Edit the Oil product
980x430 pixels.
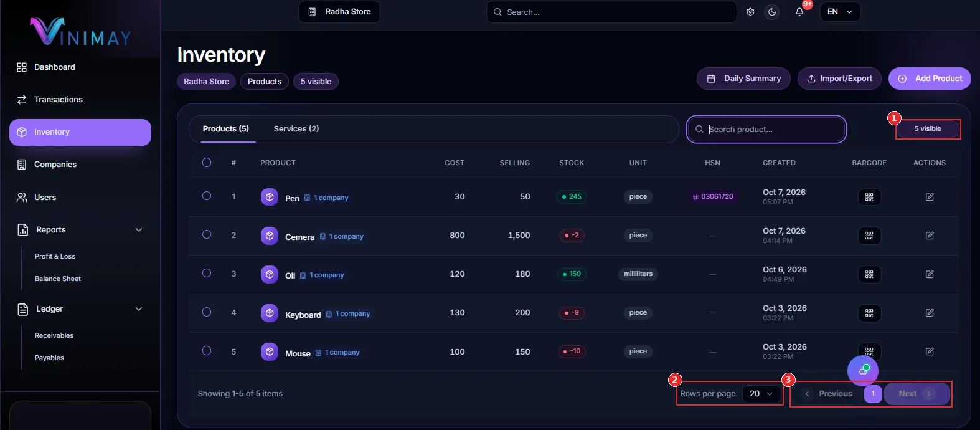(x=930, y=274)
